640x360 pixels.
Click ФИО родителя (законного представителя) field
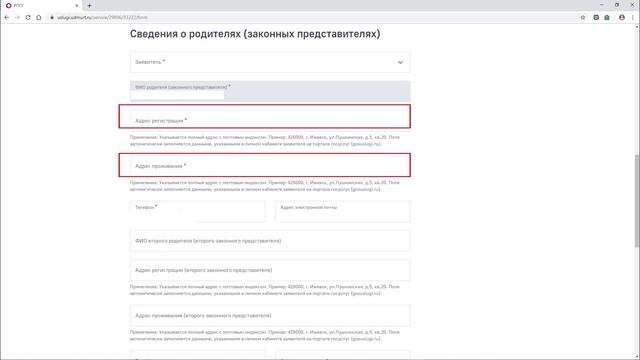270,91
